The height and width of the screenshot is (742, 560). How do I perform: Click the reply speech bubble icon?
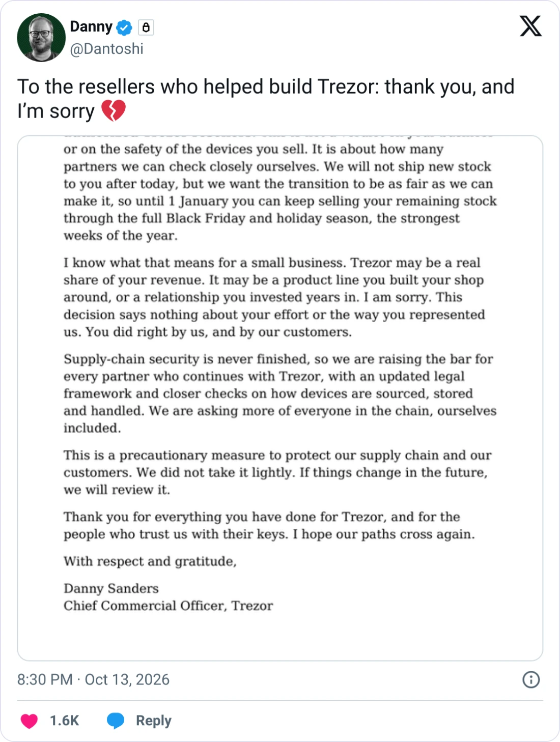click(116, 721)
